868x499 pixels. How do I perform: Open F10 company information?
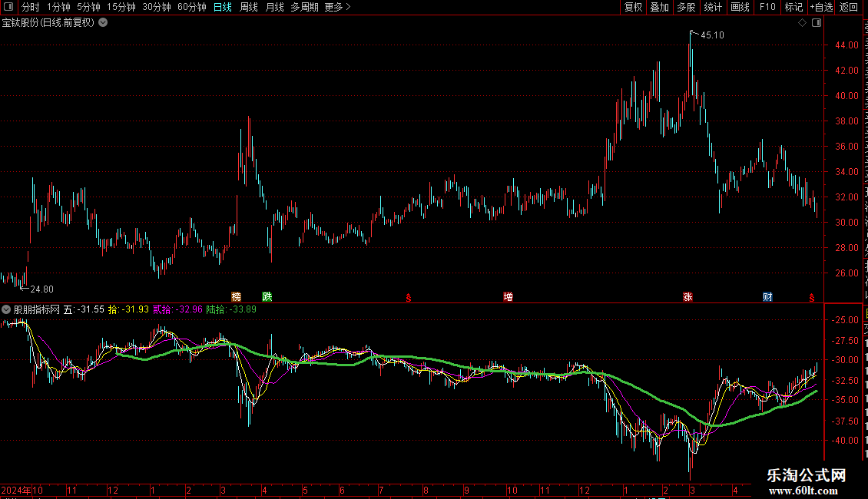pyautogui.click(x=767, y=7)
